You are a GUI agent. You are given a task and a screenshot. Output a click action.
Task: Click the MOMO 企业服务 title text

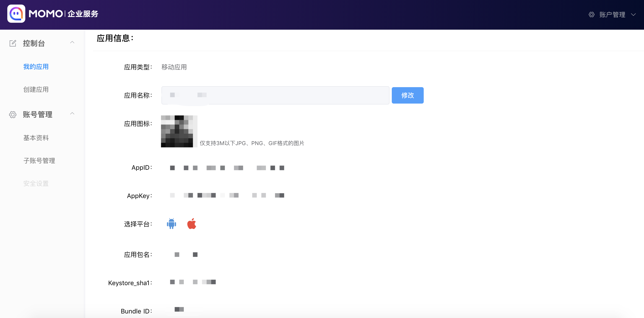(x=63, y=14)
